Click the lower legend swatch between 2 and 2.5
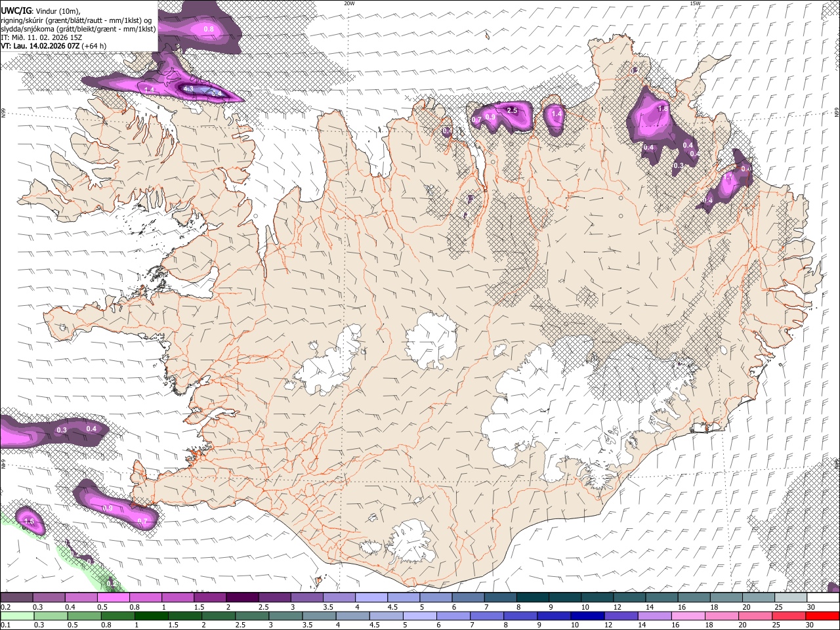The width and height of the screenshot is (840, 630). pos(219,616)
